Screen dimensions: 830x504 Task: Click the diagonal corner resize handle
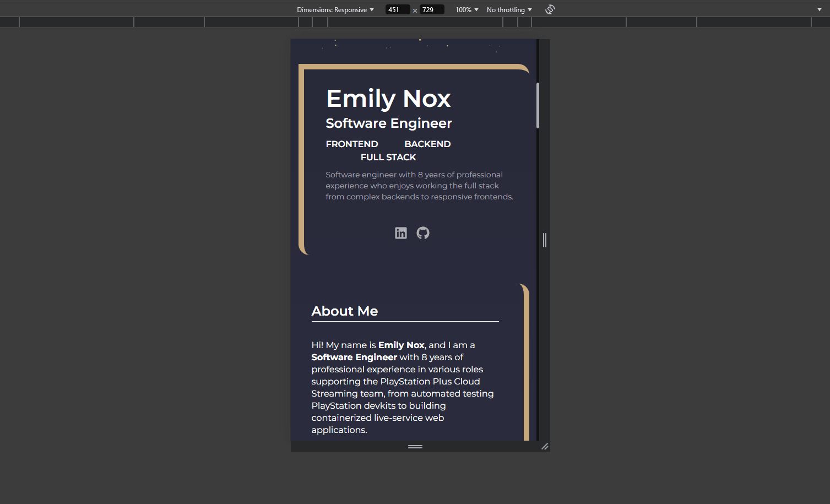click(545, 446)
